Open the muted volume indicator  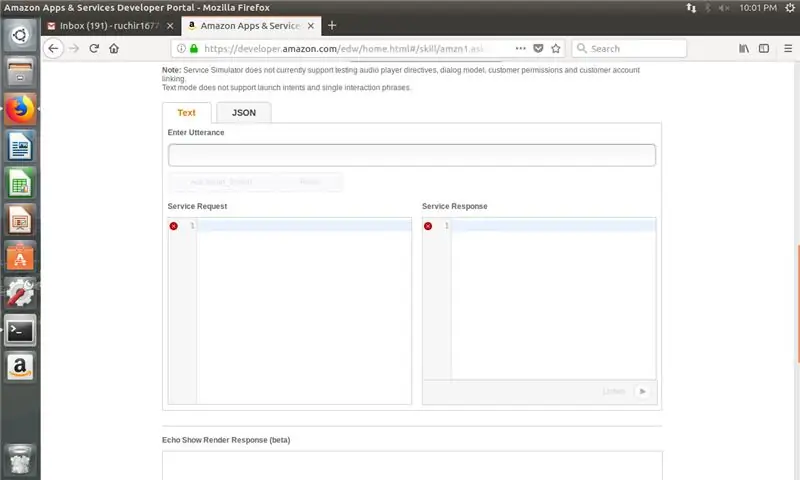pyautogui.click(x=724, y=8)
